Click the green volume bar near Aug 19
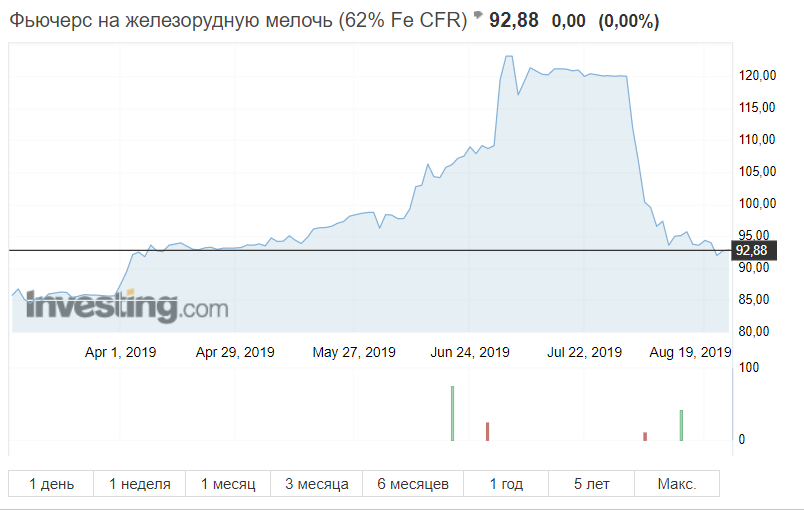This screenshot has height=510, width=804. 681,425
